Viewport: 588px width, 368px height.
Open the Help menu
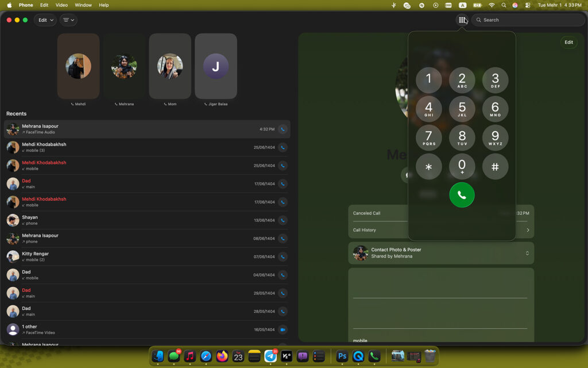click(104, 5)
